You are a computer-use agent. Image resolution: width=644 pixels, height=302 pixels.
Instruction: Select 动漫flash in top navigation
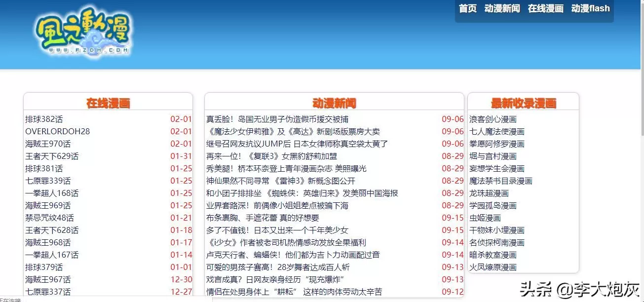[x=590, y=8]
